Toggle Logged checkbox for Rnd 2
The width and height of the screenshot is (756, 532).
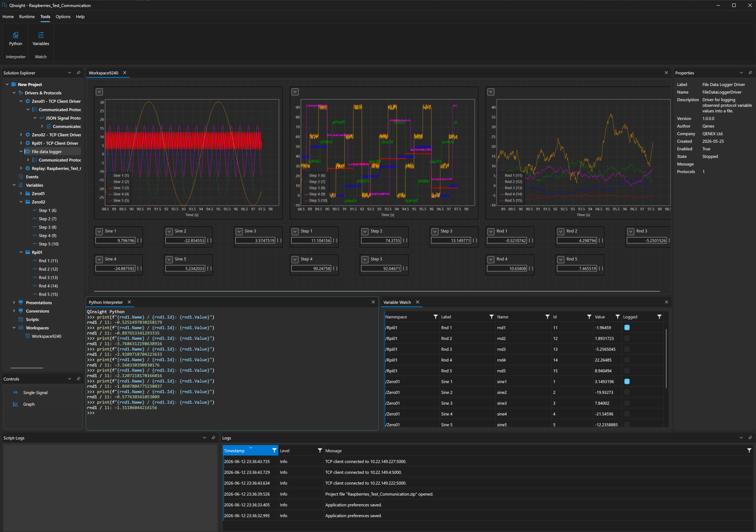coord(627,338)
